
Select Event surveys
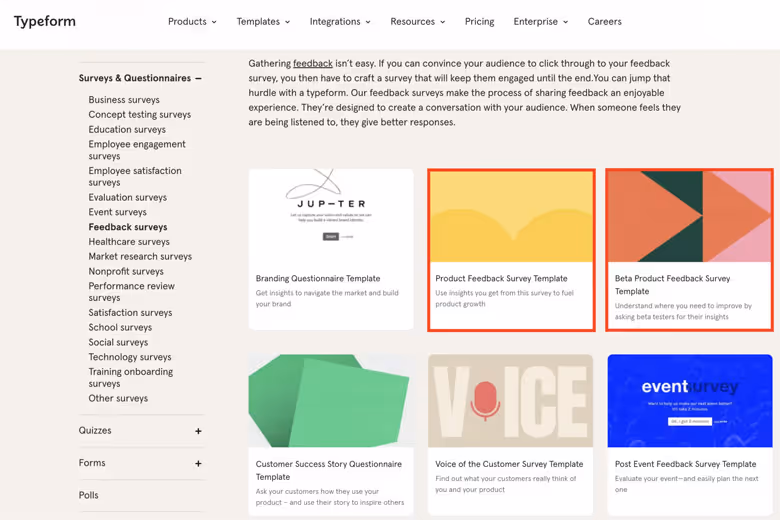click(x=117, y=212)
